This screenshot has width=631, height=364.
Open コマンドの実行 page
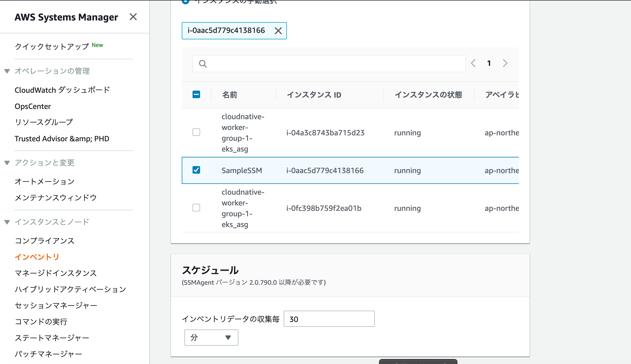click(41, 322)
